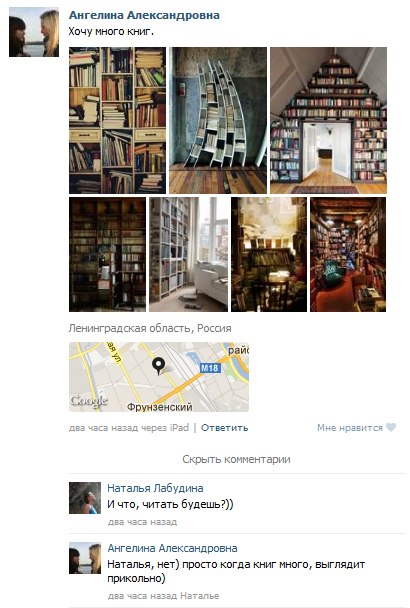The height and width of the screenshot is (608, 410).
Task: Open the red-carpet library room photo
Action: (348, 254)
